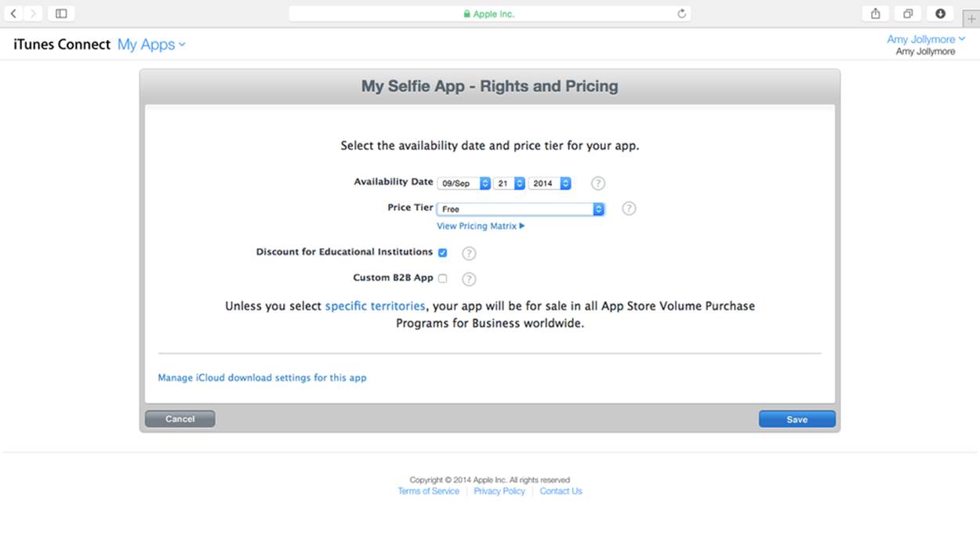Open the Price Tier dropdown showing Free

521,209
